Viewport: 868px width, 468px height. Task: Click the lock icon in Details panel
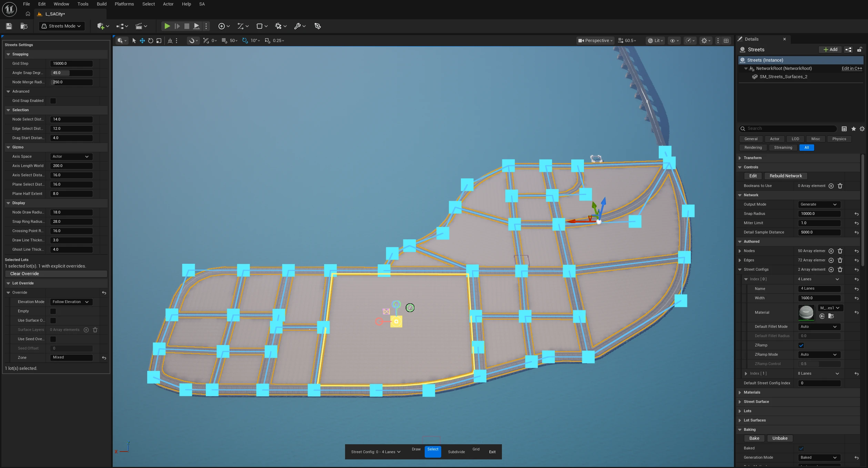tap(859, 50)
